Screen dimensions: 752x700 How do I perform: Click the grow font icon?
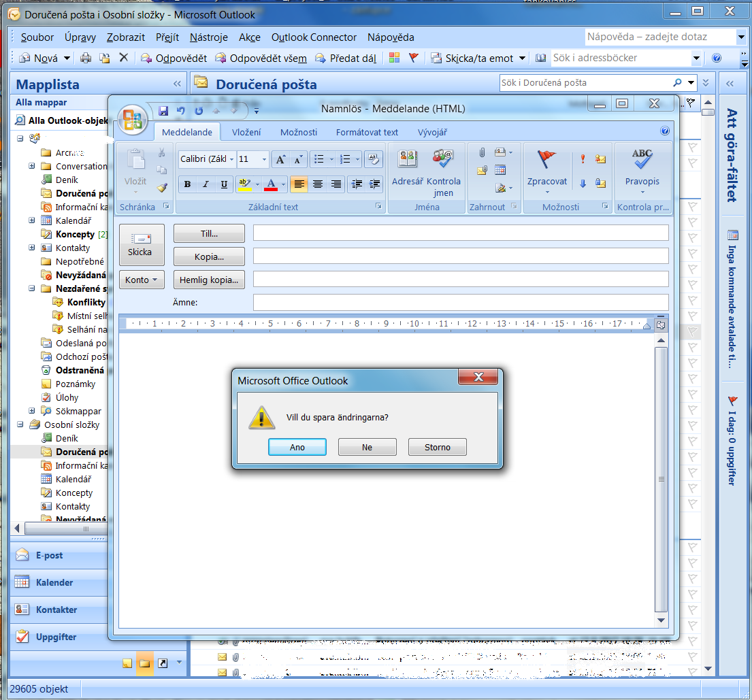(280, 159)
